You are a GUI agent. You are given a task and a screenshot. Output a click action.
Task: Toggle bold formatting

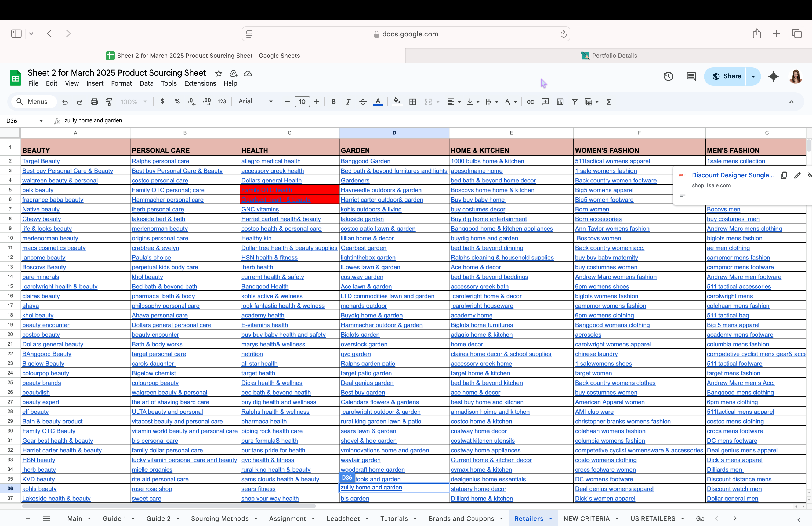(333, 102)
